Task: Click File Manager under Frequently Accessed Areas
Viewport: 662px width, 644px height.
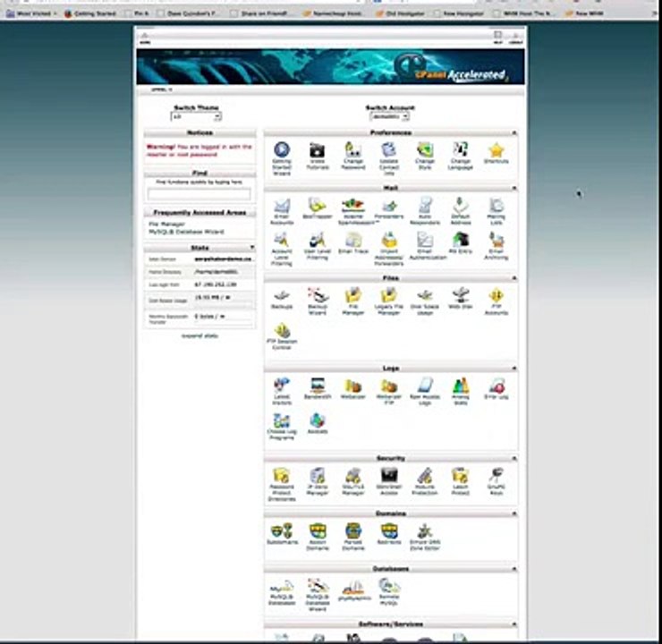Action: click(x=166, y=224)
